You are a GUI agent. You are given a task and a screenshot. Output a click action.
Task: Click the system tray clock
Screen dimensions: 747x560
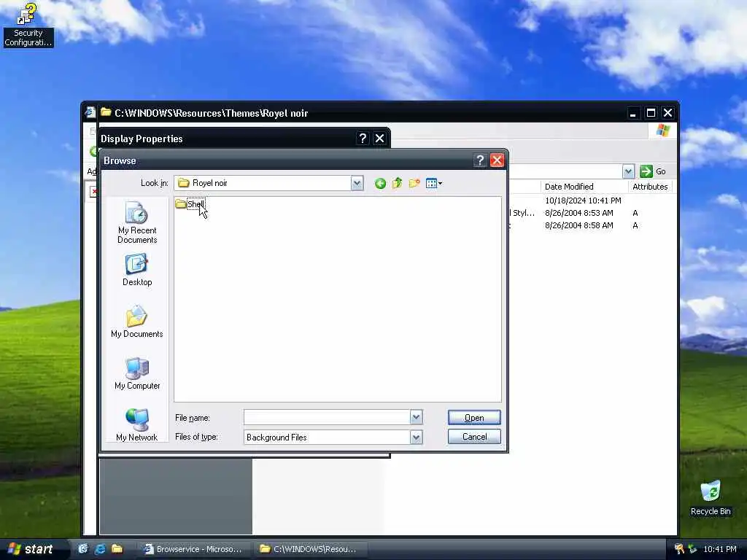click(x=720, y=549)
